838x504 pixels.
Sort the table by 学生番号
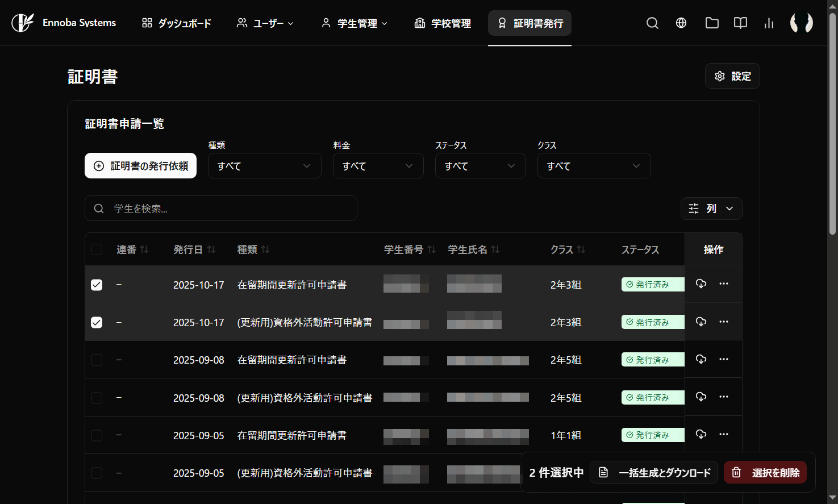tap(410, 249)
